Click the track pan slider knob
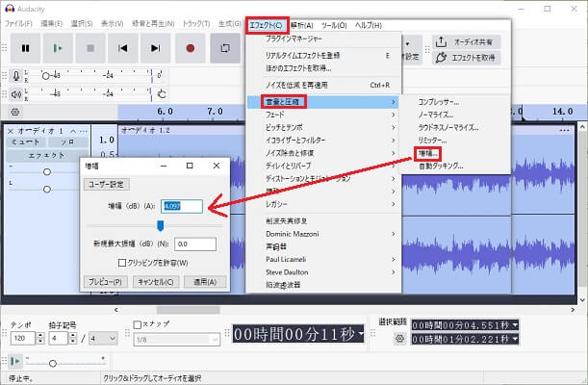This screenshot has width=588, height=385. click(47, 190)
